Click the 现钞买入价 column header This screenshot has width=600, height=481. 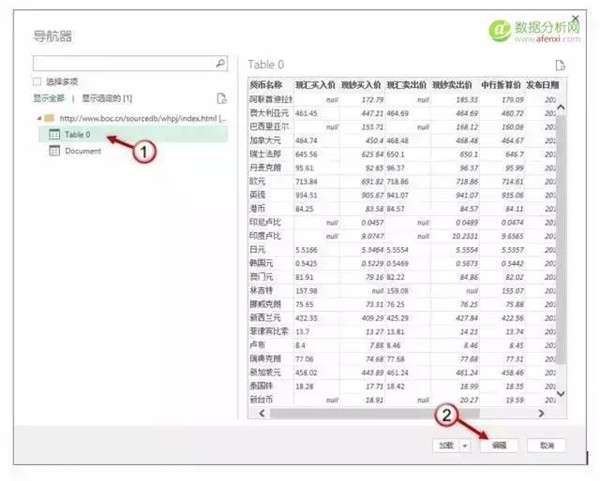pyautogui.click(x=361, y=85)
